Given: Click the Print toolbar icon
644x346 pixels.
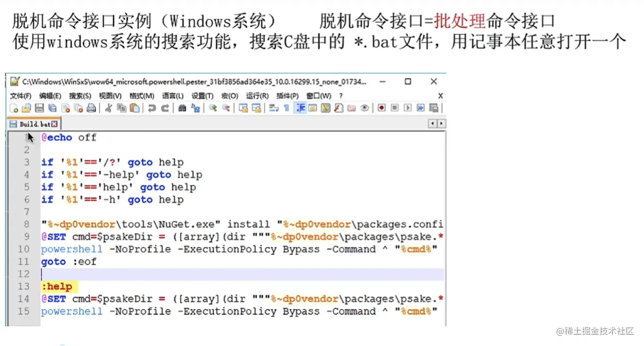Looking at the screenshot, I should point(91,108).
